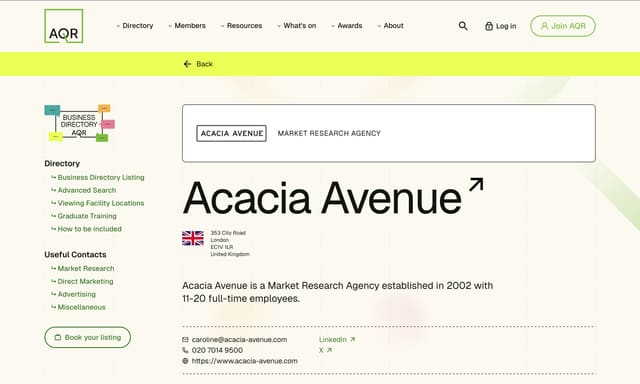Expand the Directory menu chevron

pyautogui.click(x=118, y=26)
